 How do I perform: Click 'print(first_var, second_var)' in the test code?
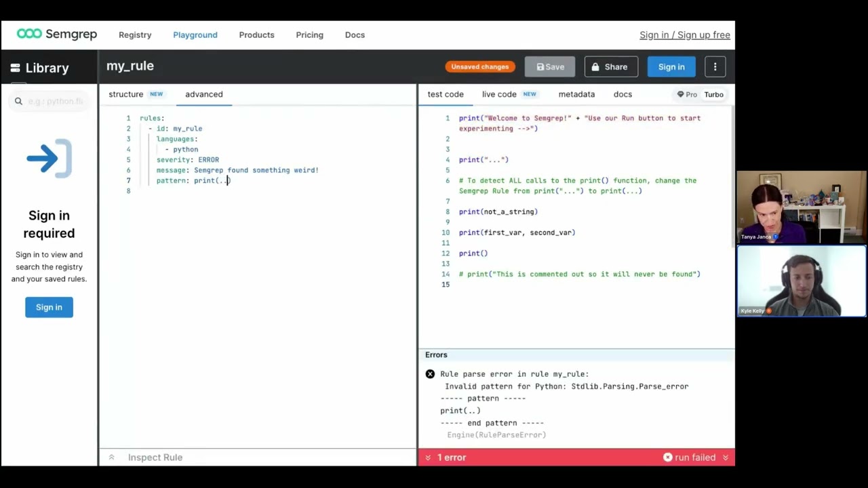(517, 232)
